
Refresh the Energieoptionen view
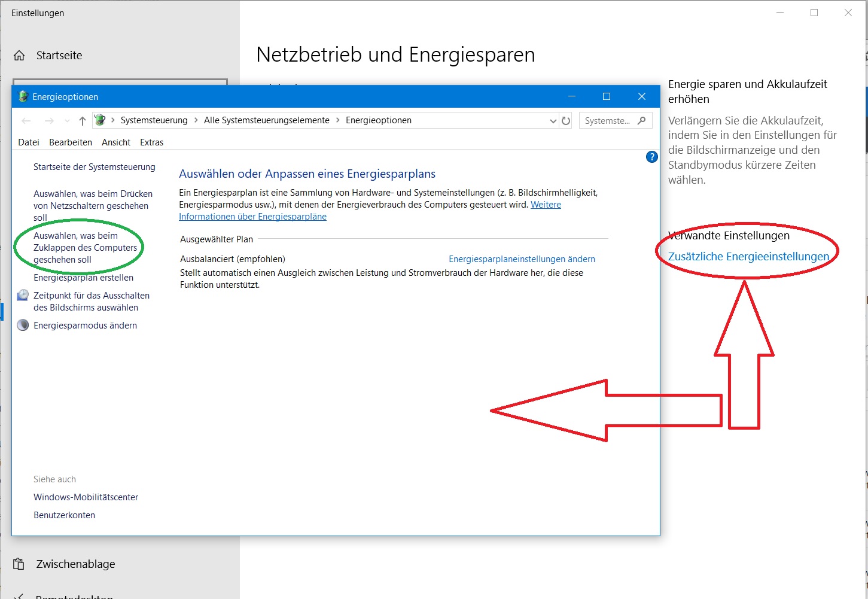(566, 121)
